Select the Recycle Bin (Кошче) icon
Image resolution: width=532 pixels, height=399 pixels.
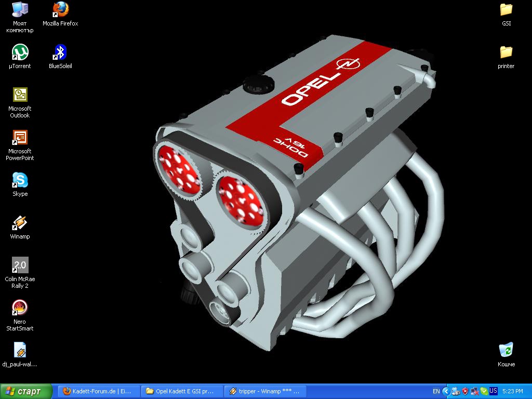point(506,355)
